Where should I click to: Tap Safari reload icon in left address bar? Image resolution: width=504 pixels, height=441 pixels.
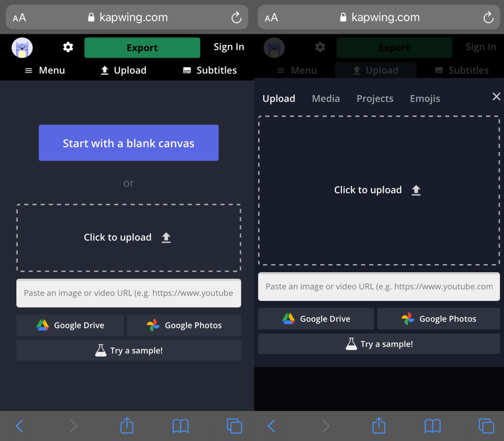coord(236,18)
